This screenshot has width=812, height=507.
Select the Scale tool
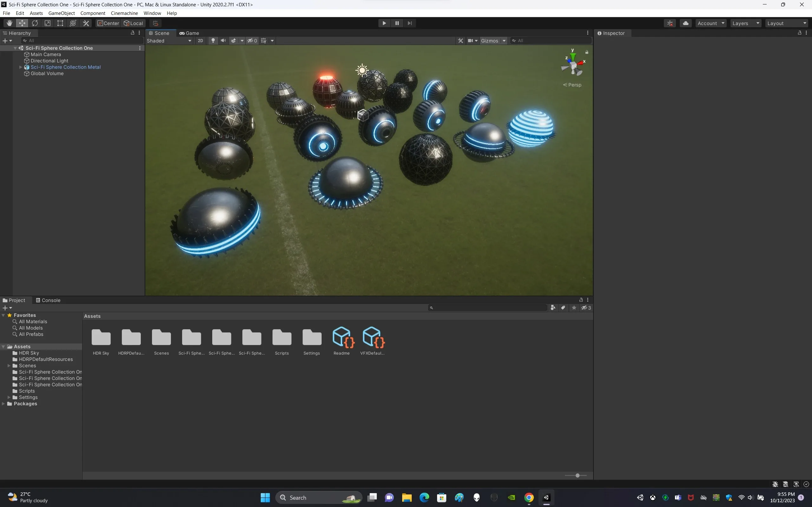(48, 23)
